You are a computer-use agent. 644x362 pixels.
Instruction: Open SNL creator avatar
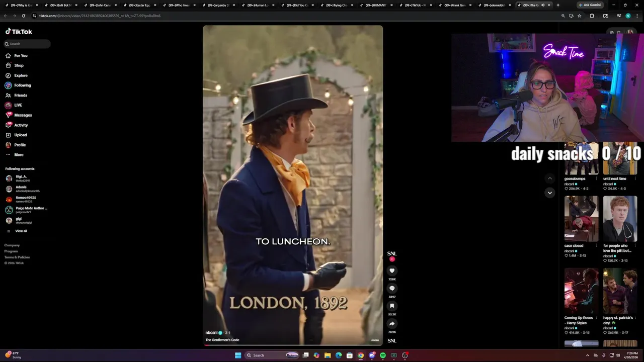[391, 254]
